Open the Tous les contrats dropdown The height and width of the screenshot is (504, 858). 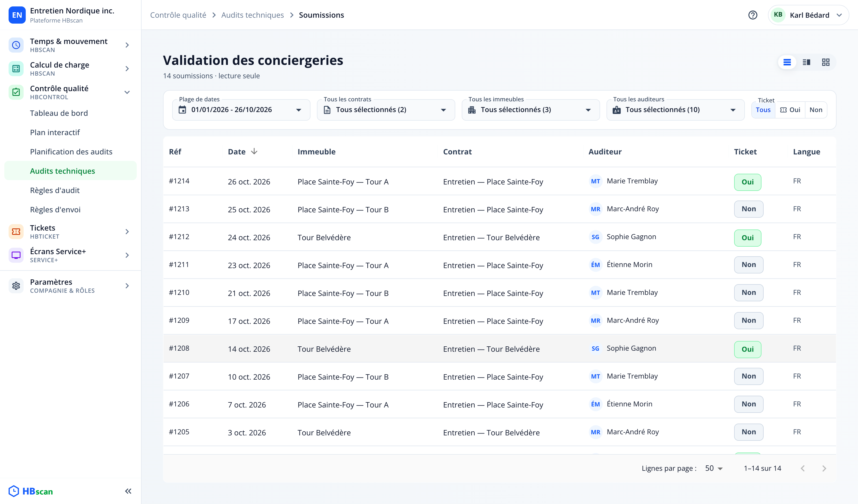(386, 110)
